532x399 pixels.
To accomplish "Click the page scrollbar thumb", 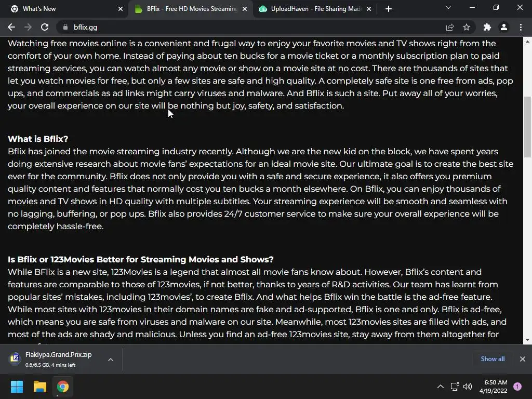I will coord(527,127).
